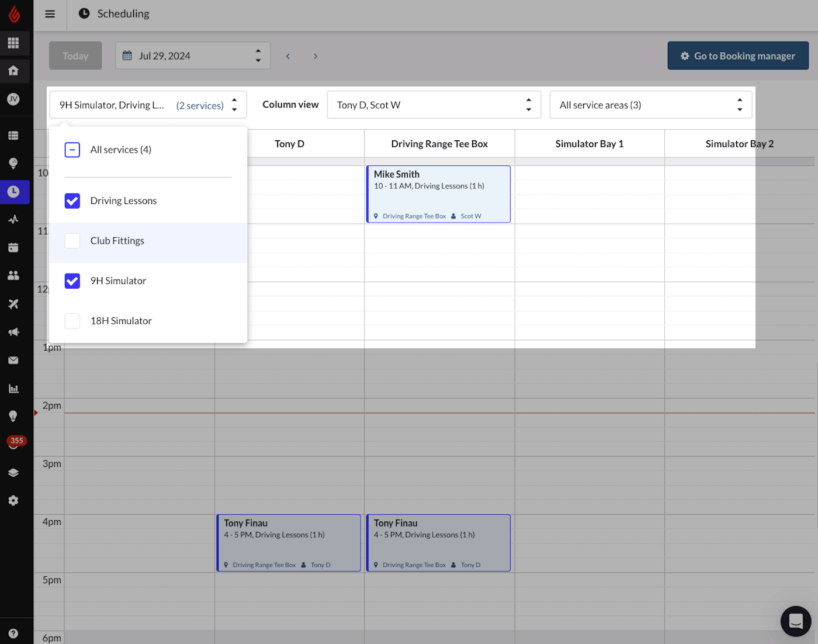Toggle the All services (4) checkbox
The width and height of the screenshot is (818, 644).
coord(72,150)
